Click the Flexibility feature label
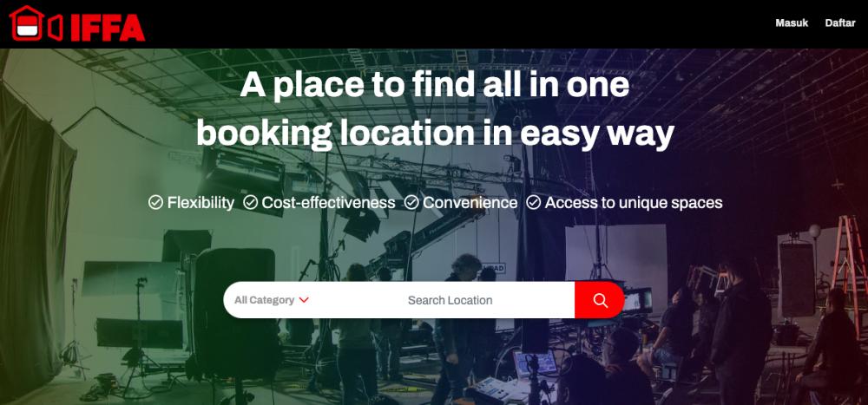 click(201, 203)
